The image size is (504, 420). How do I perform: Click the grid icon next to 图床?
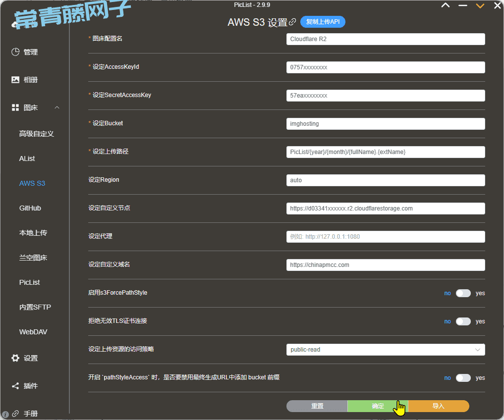coord(15,107)
